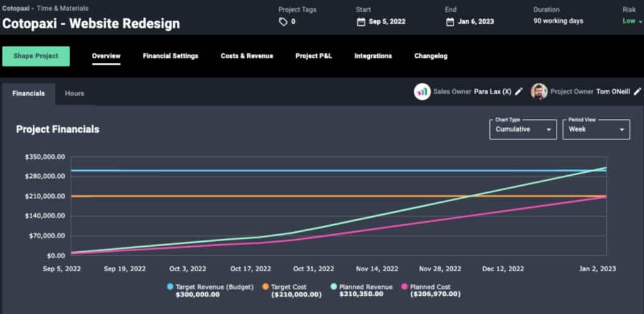Open the Financial Settings tab

click(x=170, y=56)
